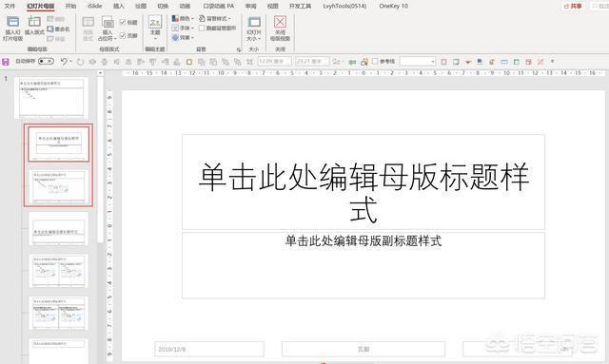The width and height of the screenshot is (609, 364).
Task: Select the Two Content layout thumbnail
Action: click(58, 271)
